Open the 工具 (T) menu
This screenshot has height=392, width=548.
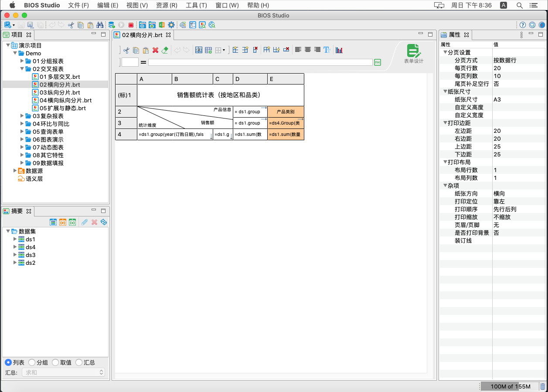[x=196, y=5]
